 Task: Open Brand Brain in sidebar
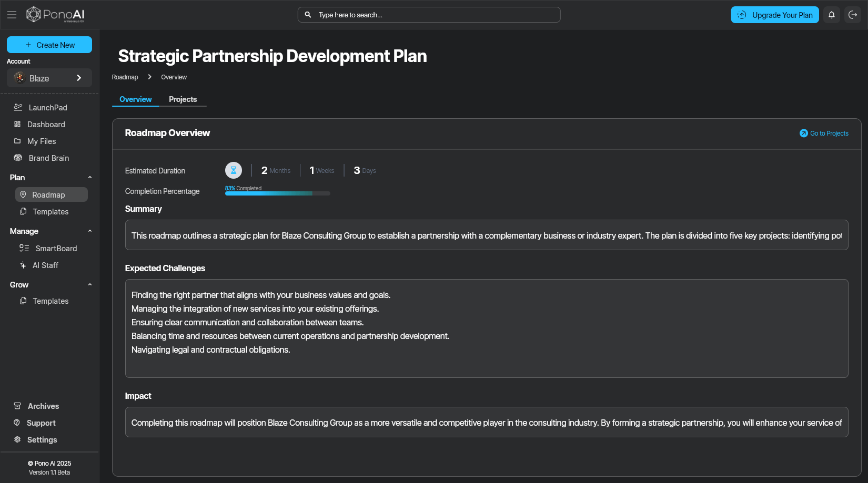pyautogui.click(x=48, y=158)
